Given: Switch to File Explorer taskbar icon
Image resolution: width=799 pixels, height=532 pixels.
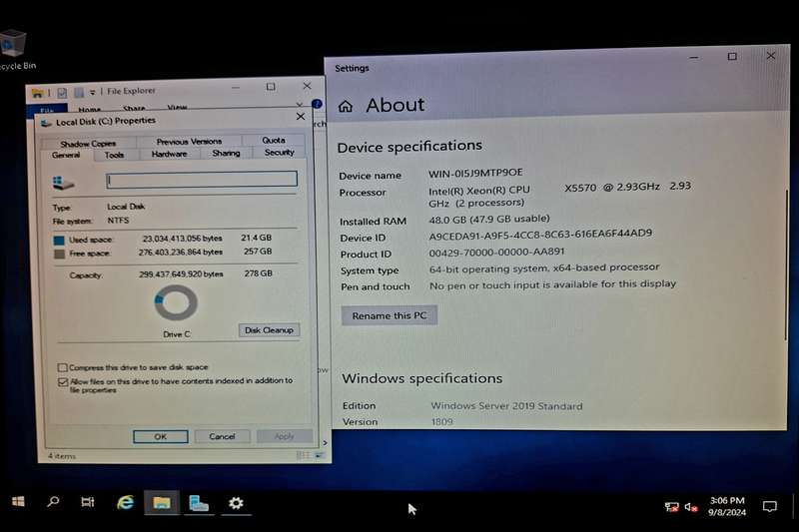Looking at the screenshot, I should click(x=162, y=503).
